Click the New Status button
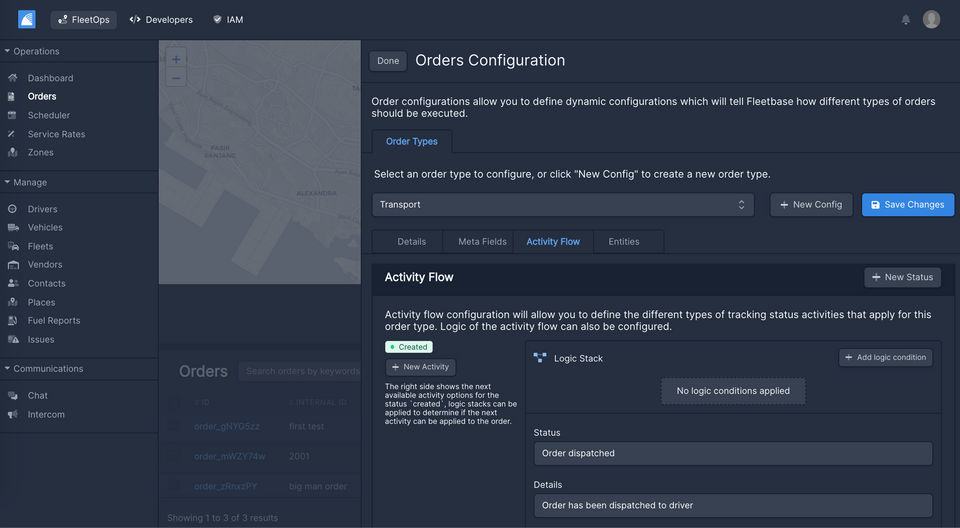The height and width of the screenshot is (528, 960). point(902,277)
